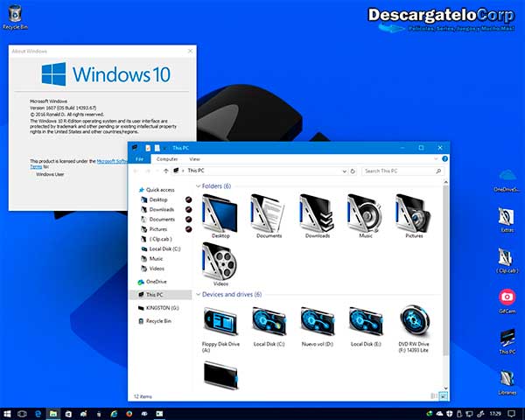Click the search magnifier icon in Explorer
Image resolution: width=525 pixels, height=420 pixels.
(438, 171)
